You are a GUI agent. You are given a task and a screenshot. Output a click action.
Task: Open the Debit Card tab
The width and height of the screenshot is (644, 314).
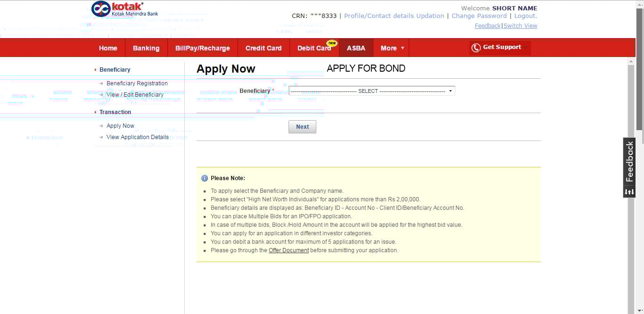pos(314,48)
